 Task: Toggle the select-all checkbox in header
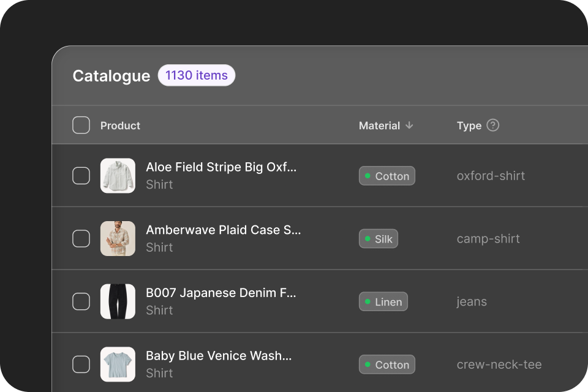tap(81, 125)
